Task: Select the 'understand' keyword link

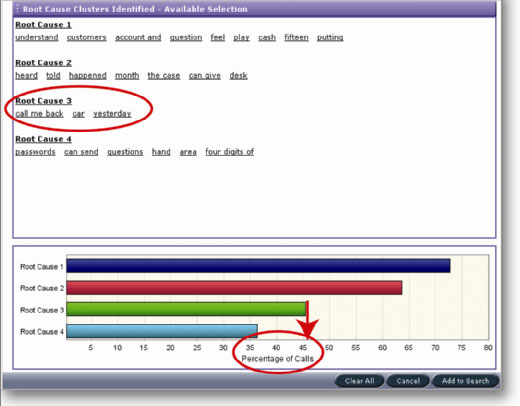Action: [x=37, y=37]
